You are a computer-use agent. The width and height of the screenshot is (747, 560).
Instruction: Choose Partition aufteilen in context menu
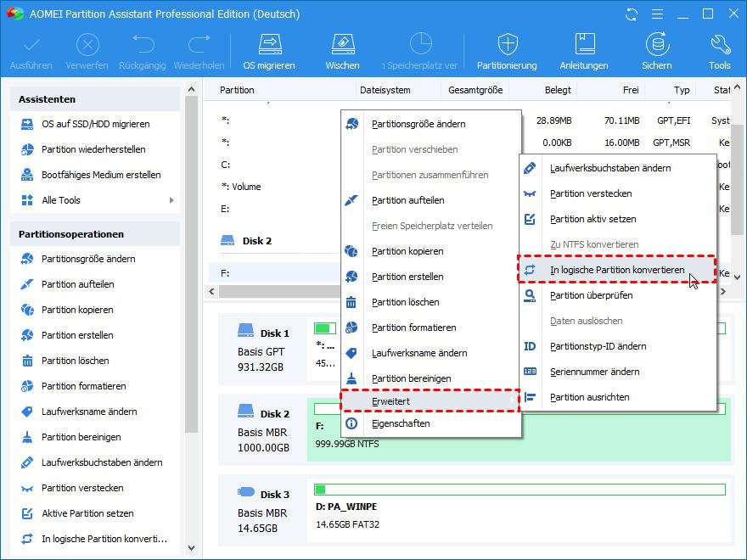431,200
